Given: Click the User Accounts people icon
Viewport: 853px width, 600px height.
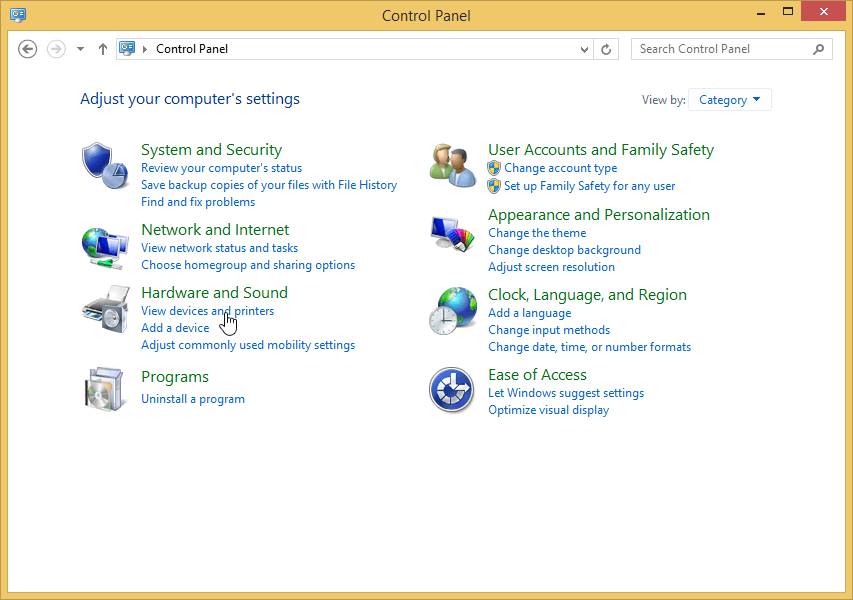Looking at the screenshot, I should [452, 166].
